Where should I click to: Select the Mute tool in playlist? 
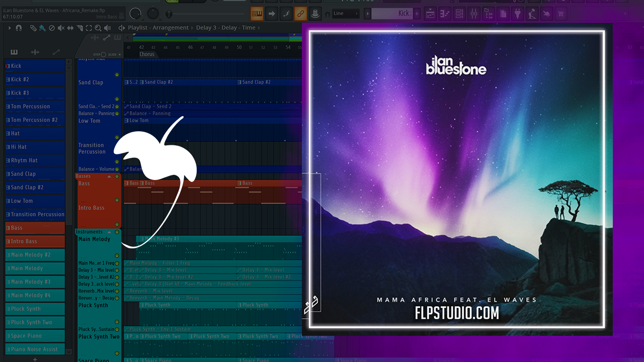click(60, 28)
